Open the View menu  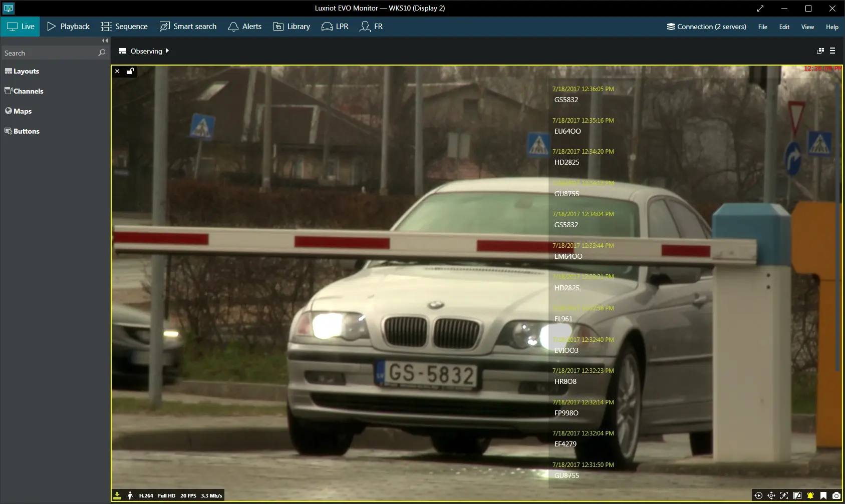807,27
